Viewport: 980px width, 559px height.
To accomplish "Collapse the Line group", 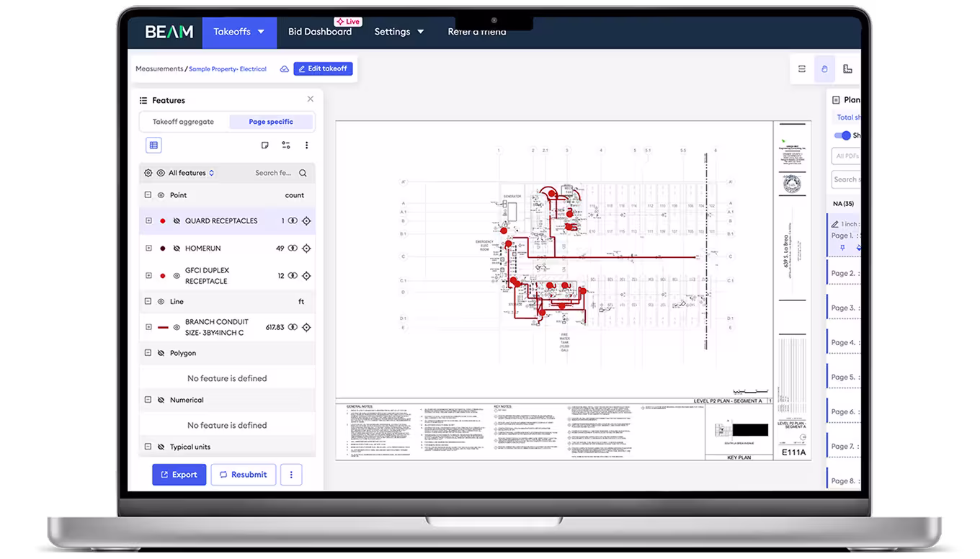I will point(148,302).
